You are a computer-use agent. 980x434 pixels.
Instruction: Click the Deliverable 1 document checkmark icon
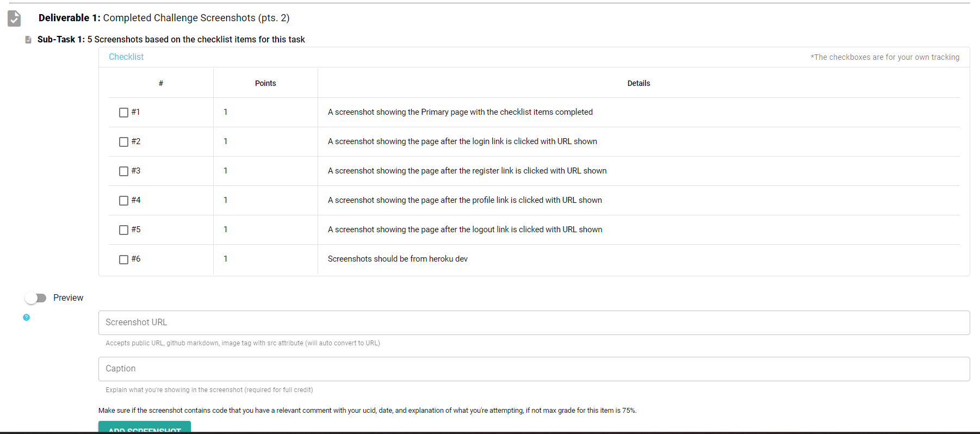(14, 18)
